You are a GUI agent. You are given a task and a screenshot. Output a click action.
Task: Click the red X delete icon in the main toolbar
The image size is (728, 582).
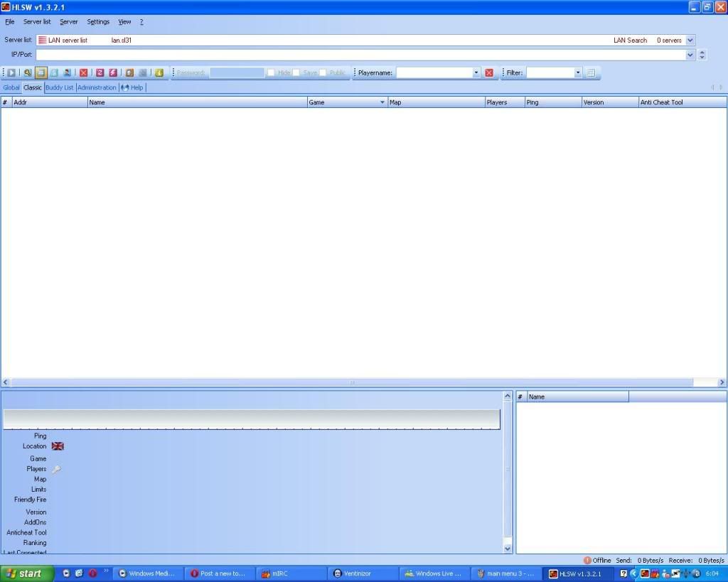[84, 72]
